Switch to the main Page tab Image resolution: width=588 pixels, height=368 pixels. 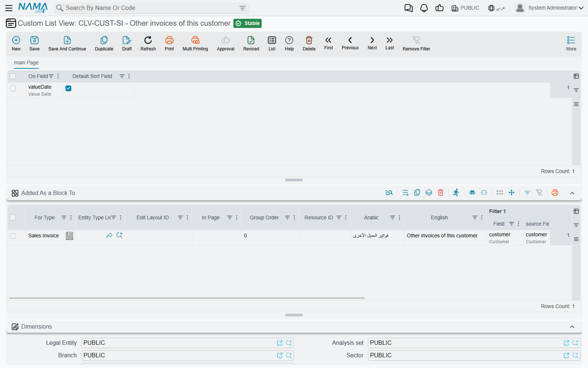pyautogui.click(x=26, y=63)
